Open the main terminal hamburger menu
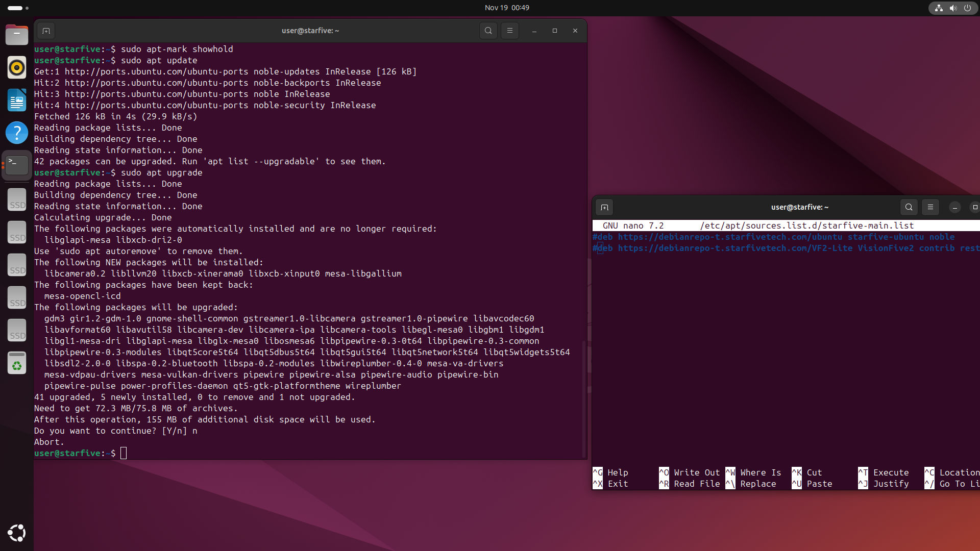The height and width of the screenshot is (551, 980). (x=509, y=31)
